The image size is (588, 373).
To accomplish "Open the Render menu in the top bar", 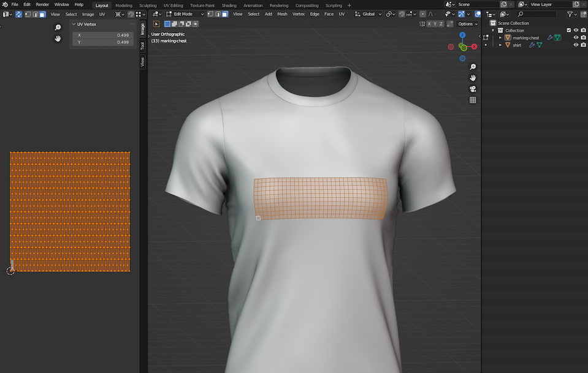I will coord(42,4).
